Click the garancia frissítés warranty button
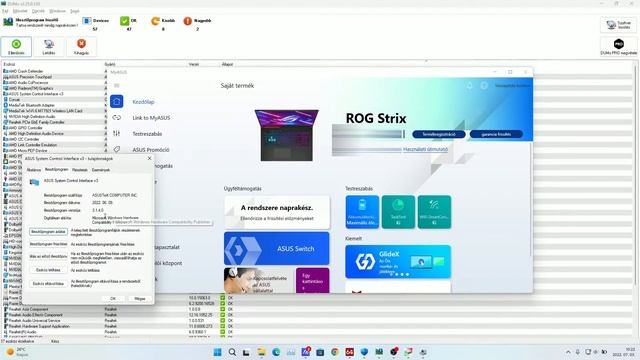This screenshot has width=640, height=360. (x=496, y=134)
